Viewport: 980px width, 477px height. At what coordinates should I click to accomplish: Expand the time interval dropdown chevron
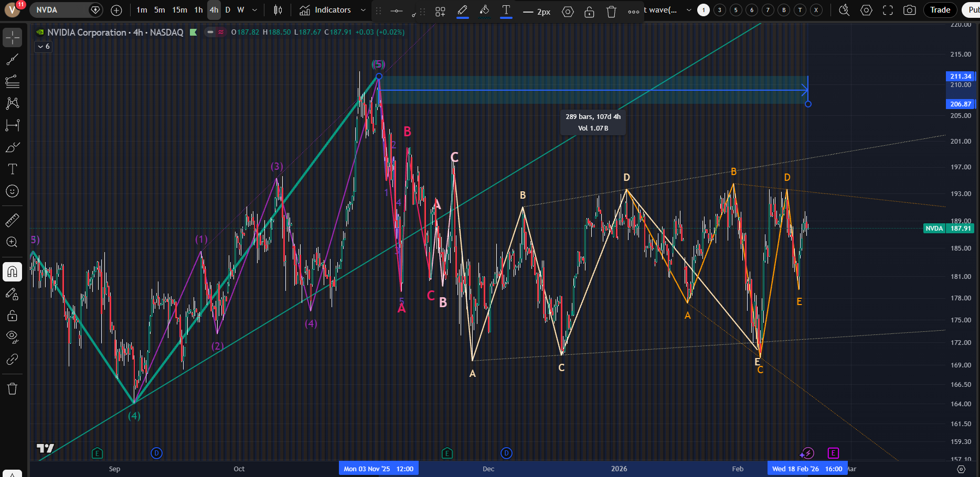point(254,10)
